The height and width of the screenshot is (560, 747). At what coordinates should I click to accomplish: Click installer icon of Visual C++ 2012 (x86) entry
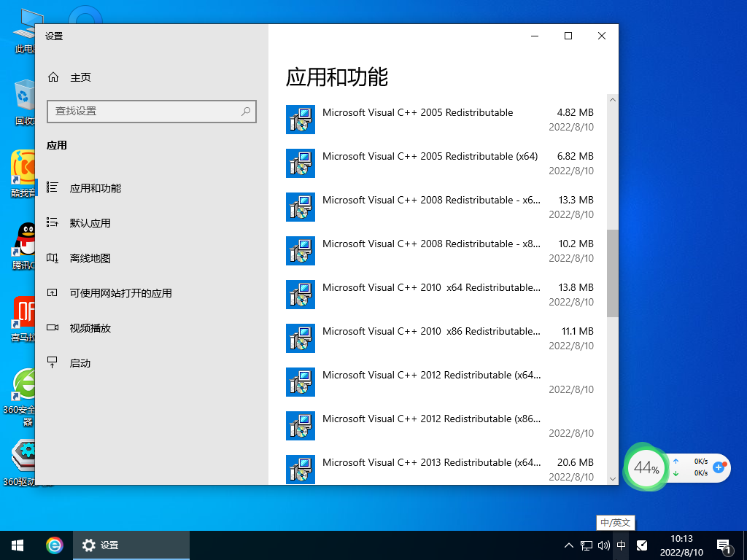[301, 426]
